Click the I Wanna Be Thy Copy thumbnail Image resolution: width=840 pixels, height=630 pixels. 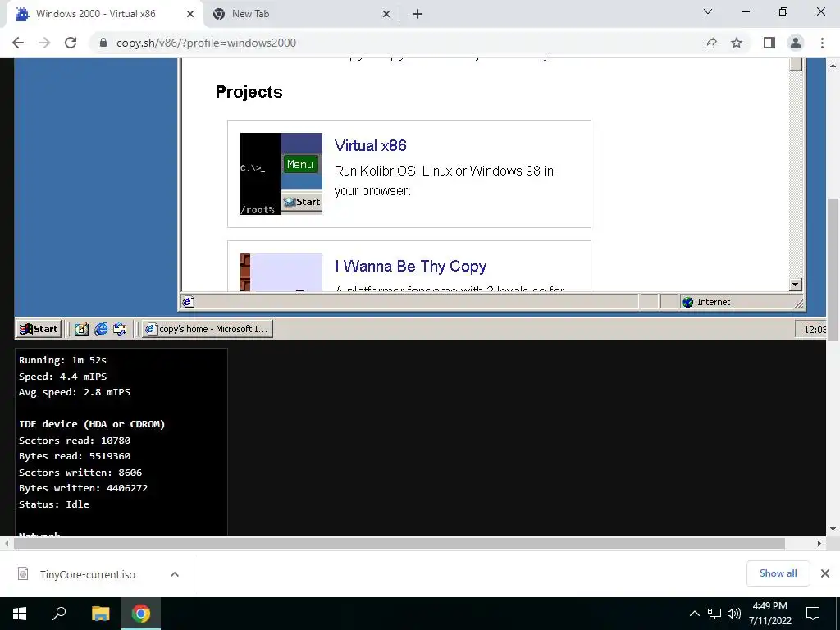[x=281, y=272]
